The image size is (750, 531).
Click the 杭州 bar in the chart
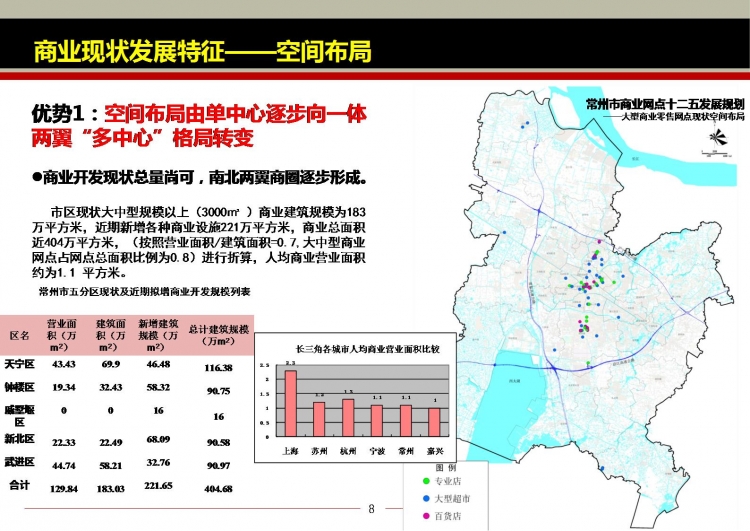pyautogui.click(x=348, y=418)
